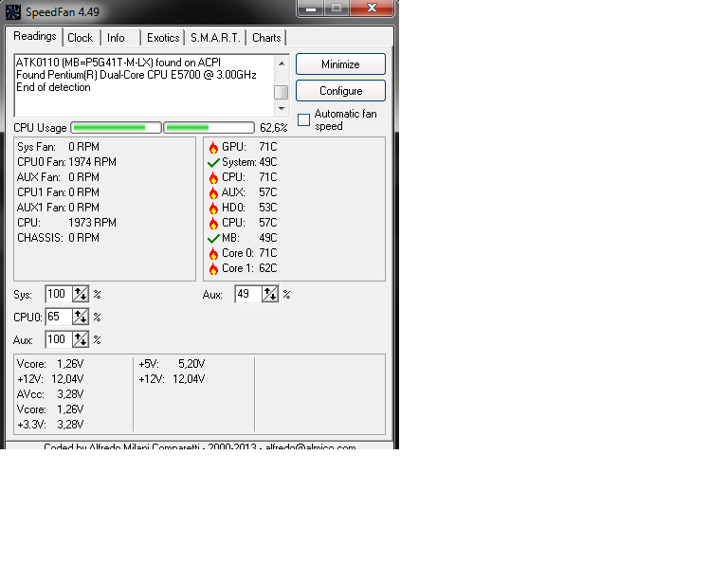This screenshot has height=582, width=728.
Task: Click the 'ATK0110 (MB=P5G41T-M-LX)' log line
Action: [118, 63]
